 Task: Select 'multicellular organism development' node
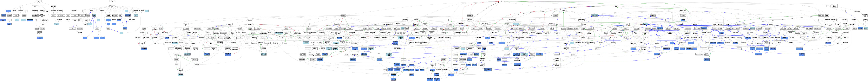pyautogui.click(x=595, y=15)
